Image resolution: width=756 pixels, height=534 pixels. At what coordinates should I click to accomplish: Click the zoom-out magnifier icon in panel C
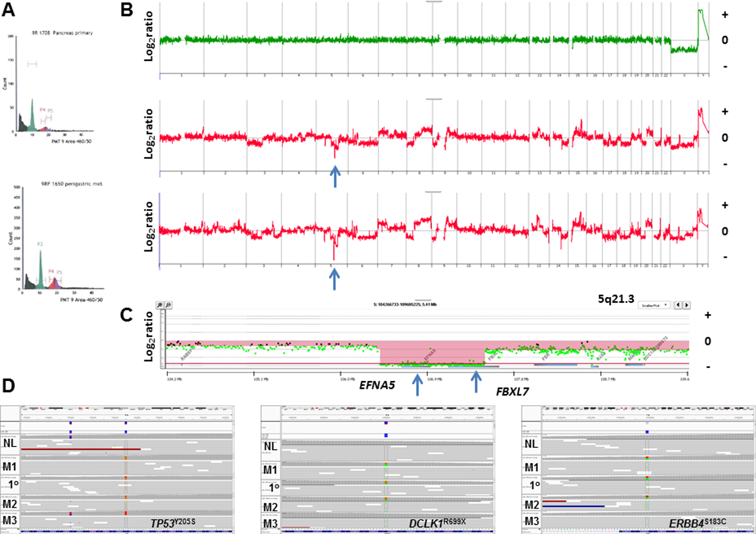point(168,305)
